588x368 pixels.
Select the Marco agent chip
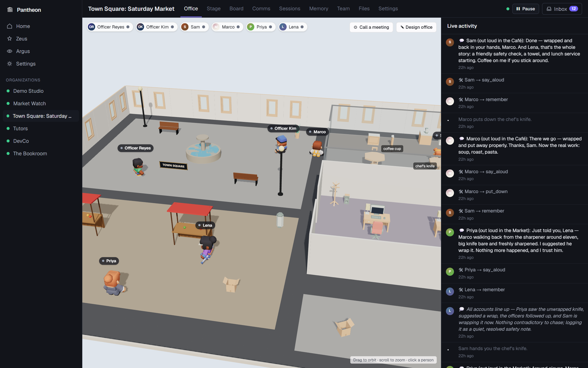[x=227, y=27]
